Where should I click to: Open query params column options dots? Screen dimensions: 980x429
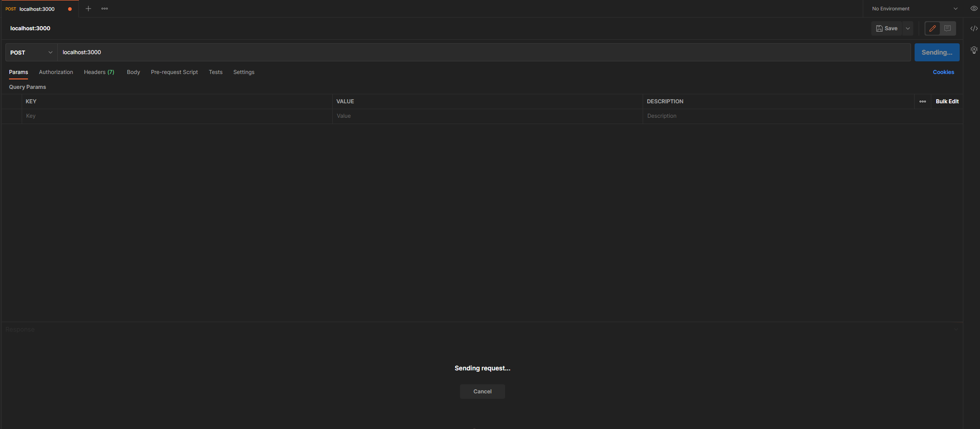[923, 101]
